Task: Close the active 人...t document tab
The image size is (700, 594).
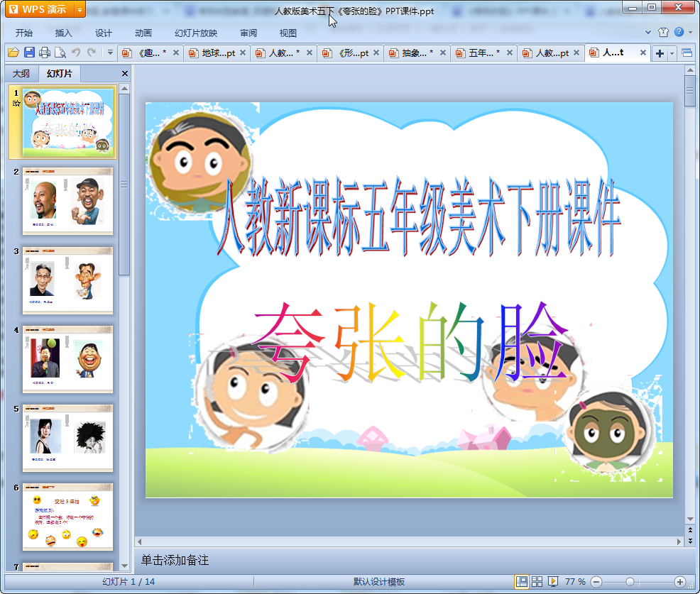Action: (643, 53)
